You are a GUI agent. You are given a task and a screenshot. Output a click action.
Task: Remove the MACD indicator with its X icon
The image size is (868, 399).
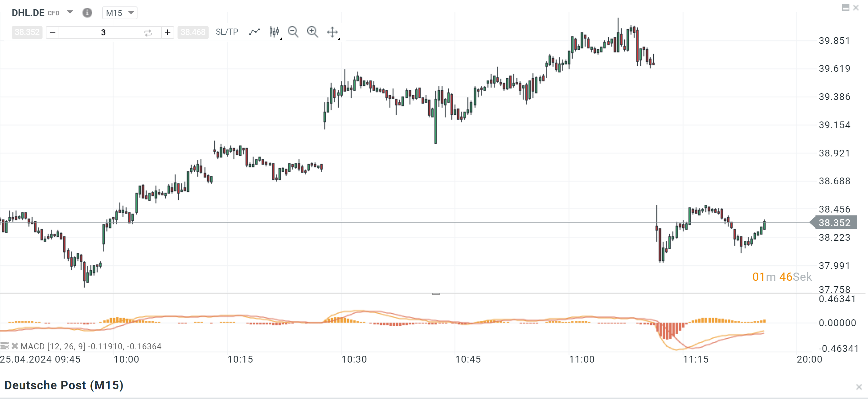(15, 346)
